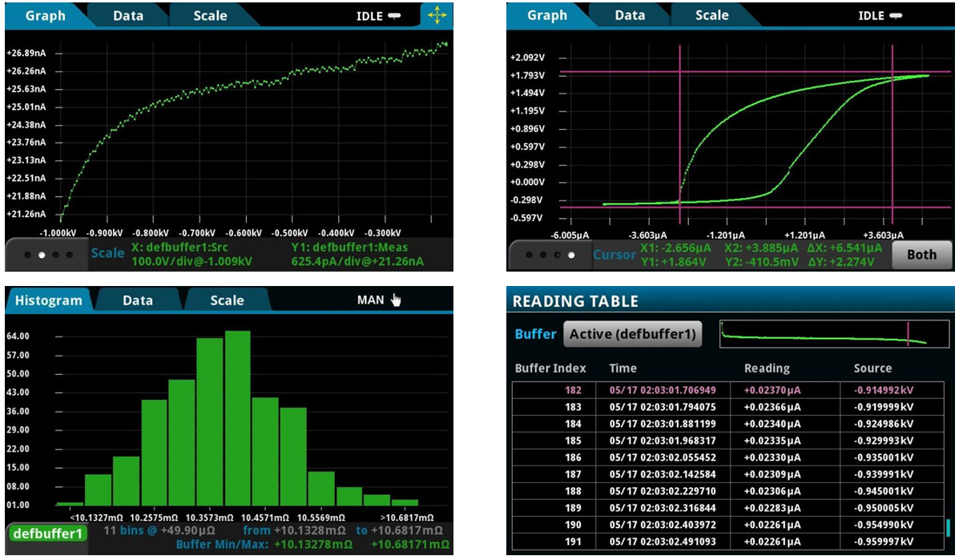Open Data tab on the histogram screen

click(138, 300)
